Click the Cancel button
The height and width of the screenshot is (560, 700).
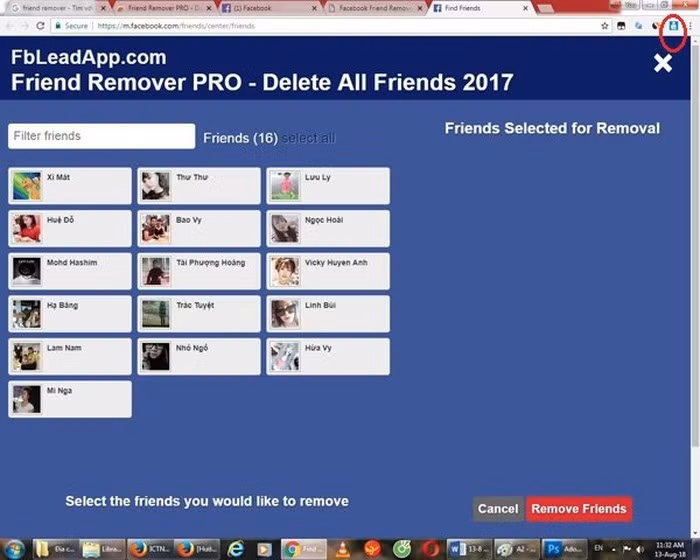[x=497, y=509]
